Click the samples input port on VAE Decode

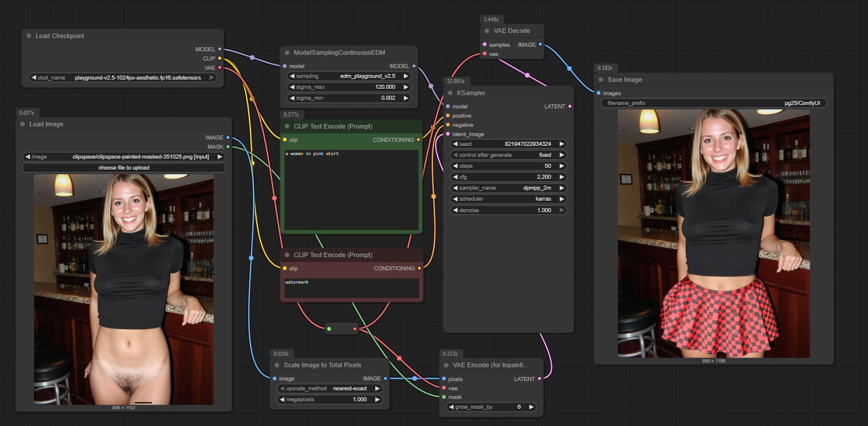pyautogui.click(x=485, y=44)
